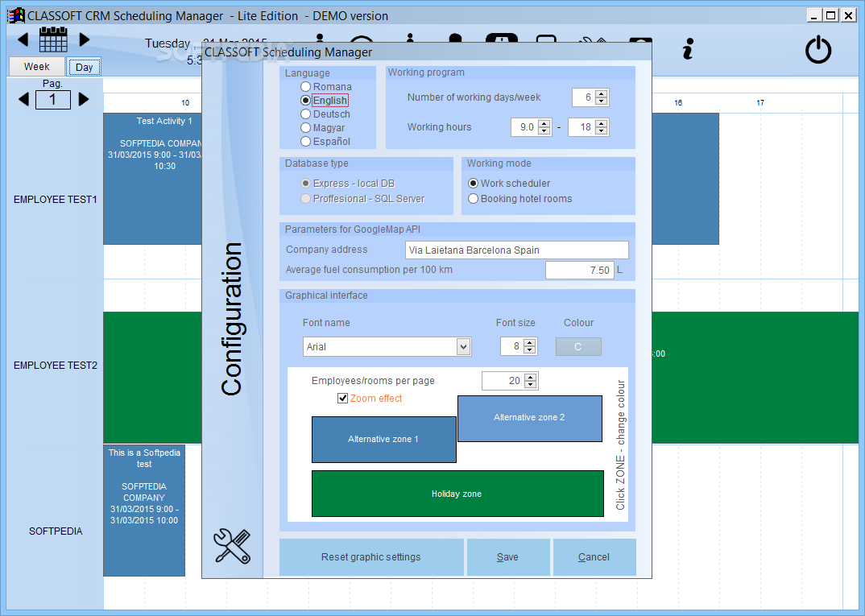Cancel the configuration dialog

(x=594, y=557)
